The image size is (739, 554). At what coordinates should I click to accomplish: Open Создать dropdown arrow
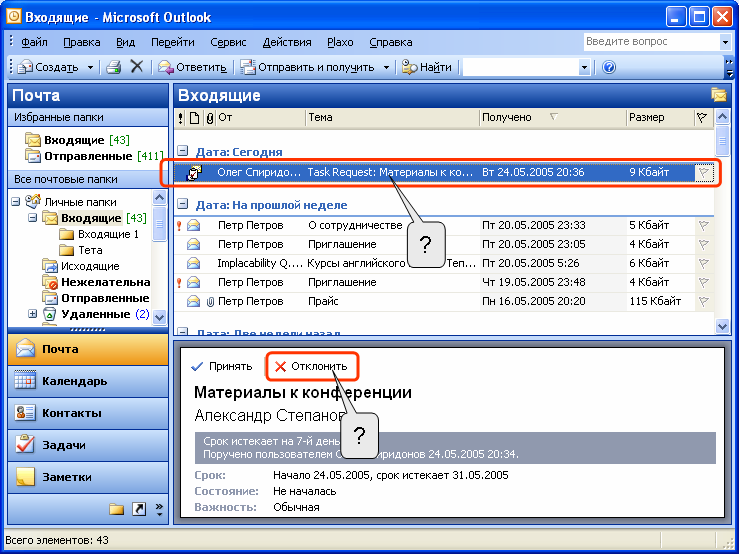coord(90,67)
